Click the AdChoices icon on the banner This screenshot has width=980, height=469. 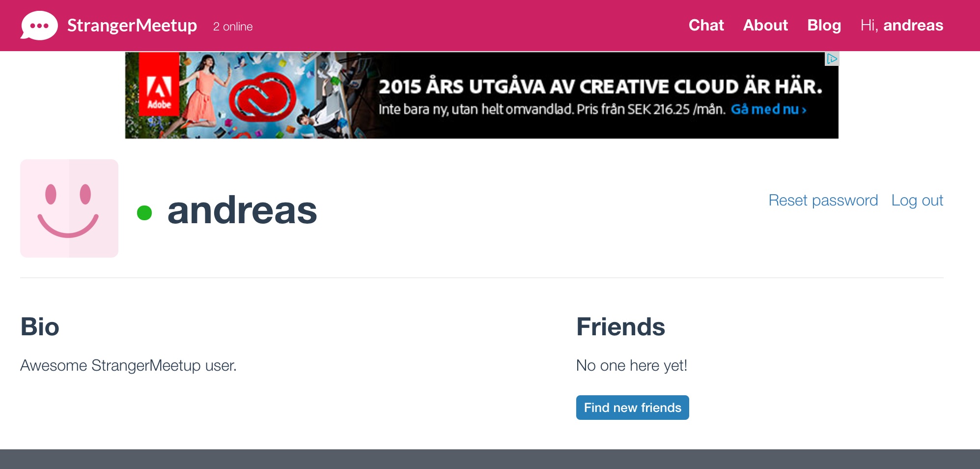(831, 59)
